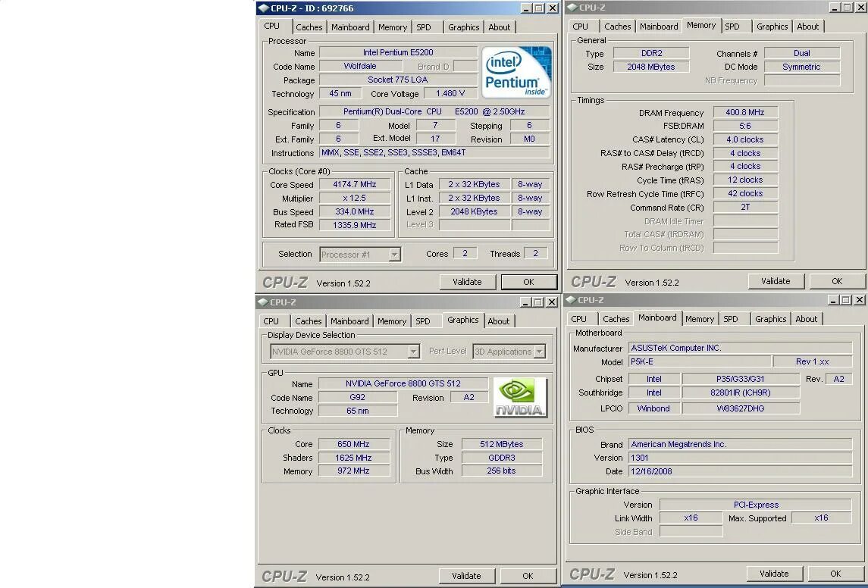The height and width of the screenshot is (588, 868).
Task: Click Validate in the Mainboard tab CPU-Z window
Action: tap(774, 574)
